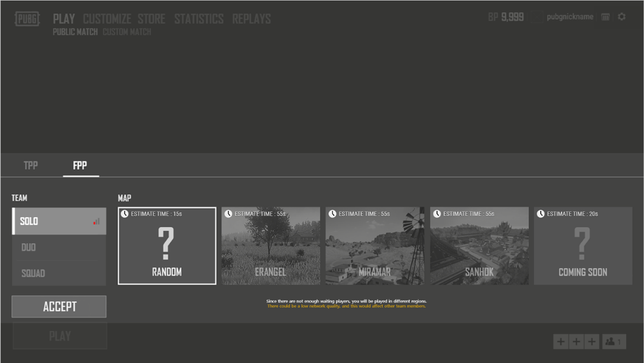This screenshot has width=644, height=363.
Task: Click the MAP section heading
Action: [x=124, y=198]
